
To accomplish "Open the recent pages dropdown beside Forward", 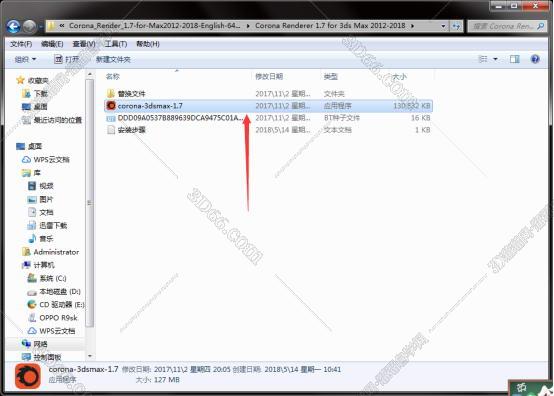I will tap(41, 26).
